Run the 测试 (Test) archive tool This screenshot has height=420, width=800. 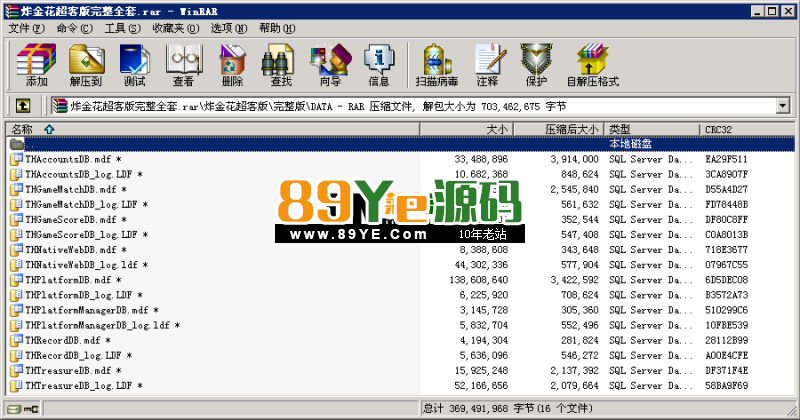tap(134, 64)
